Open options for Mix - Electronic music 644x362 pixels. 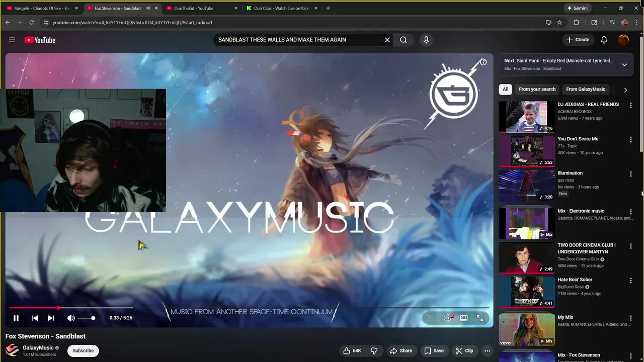(x=630, y=212)
